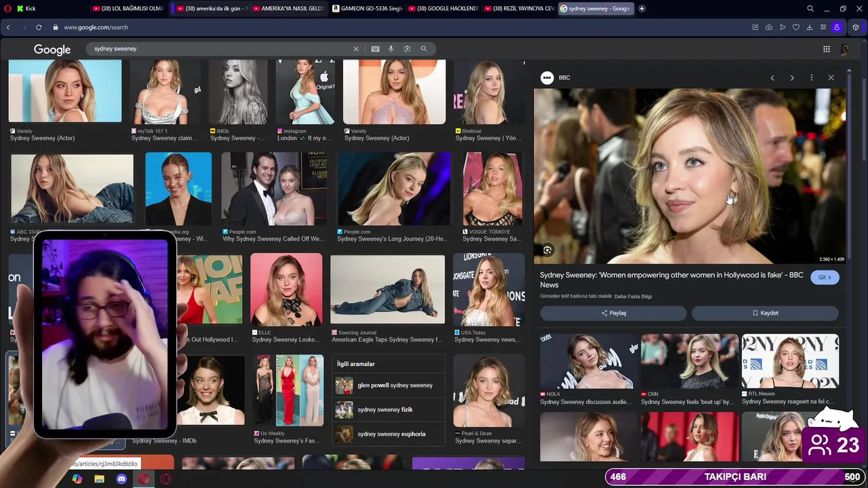Open the extensions cube icon
Viewport: 868px width, 488px height.
855,27
